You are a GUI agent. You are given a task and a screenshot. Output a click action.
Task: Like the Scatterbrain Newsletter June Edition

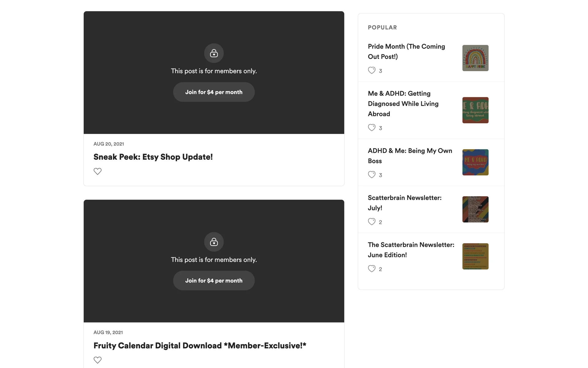[x=371, y=269]
